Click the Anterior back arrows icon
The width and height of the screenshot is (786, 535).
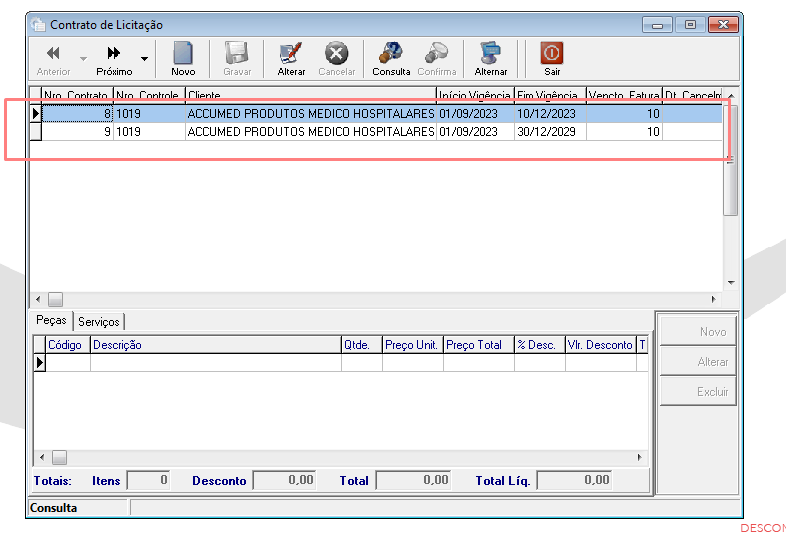[x=53, y=53]
